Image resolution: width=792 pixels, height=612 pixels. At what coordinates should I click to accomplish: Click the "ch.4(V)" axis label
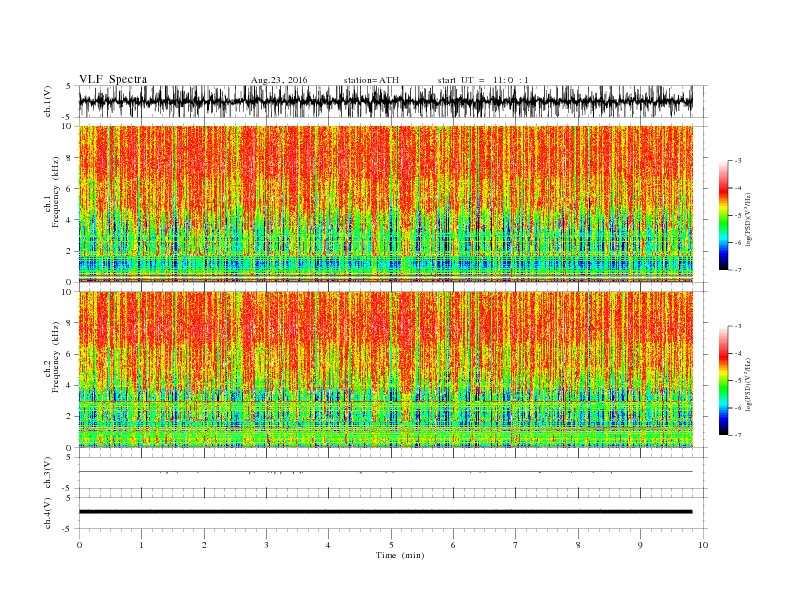click(48, 513)
